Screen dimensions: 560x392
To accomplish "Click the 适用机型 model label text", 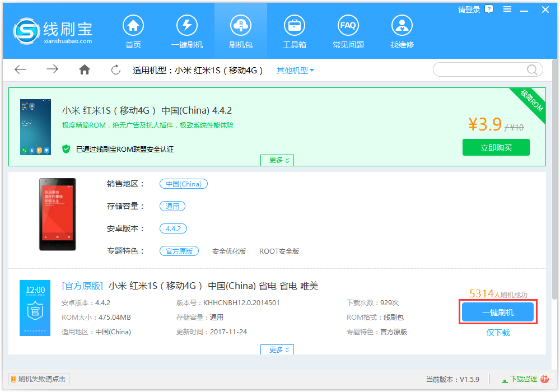I will 198,71.
